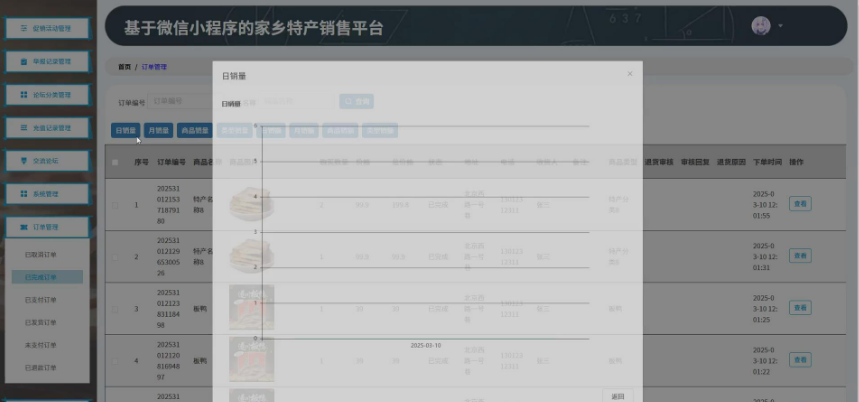Tick the checkbox for row 1
This screenshot has width=859, height=402.
point(115,205)
